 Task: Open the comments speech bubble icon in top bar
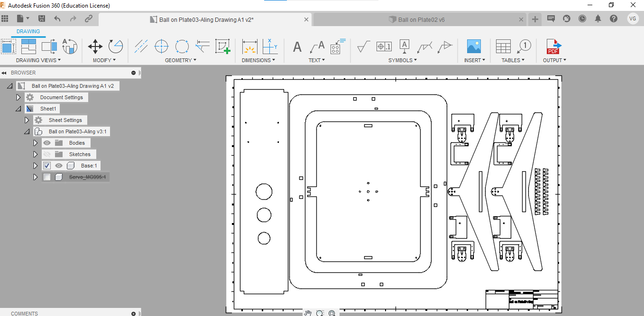click(551, 19)
